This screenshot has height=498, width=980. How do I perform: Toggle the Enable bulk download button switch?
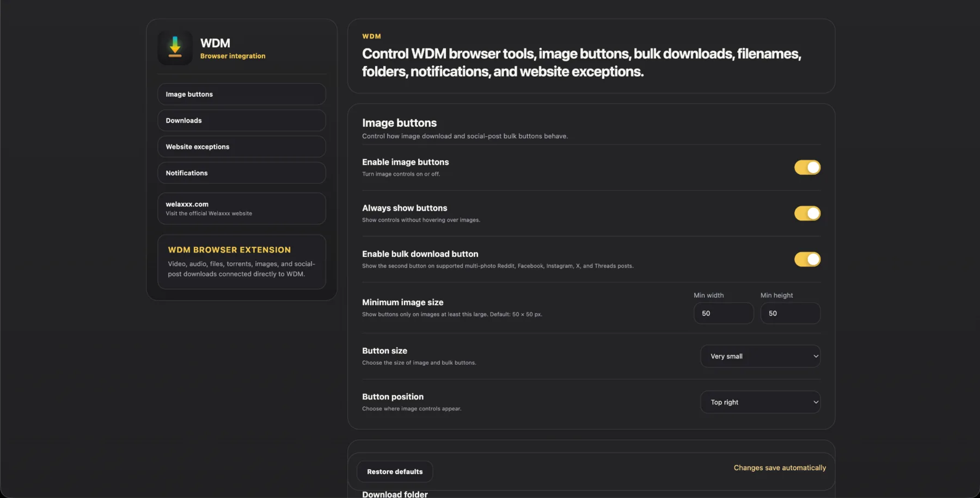[x=807, y=259]
